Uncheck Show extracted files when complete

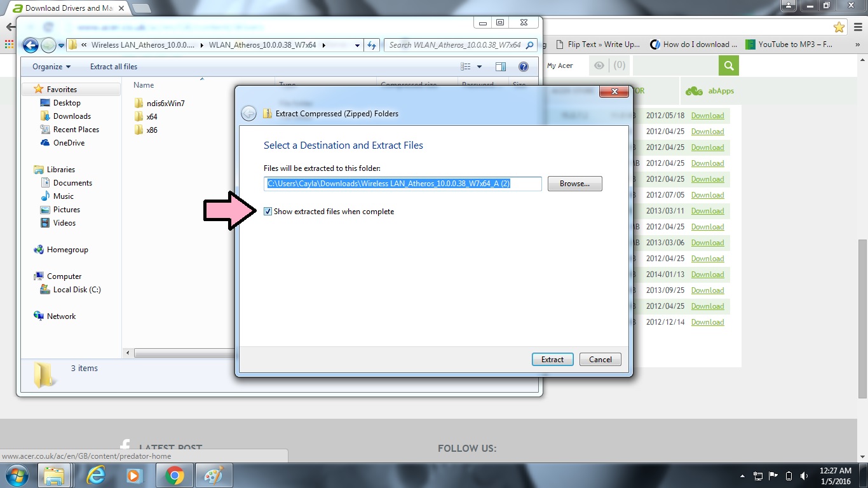268,212
